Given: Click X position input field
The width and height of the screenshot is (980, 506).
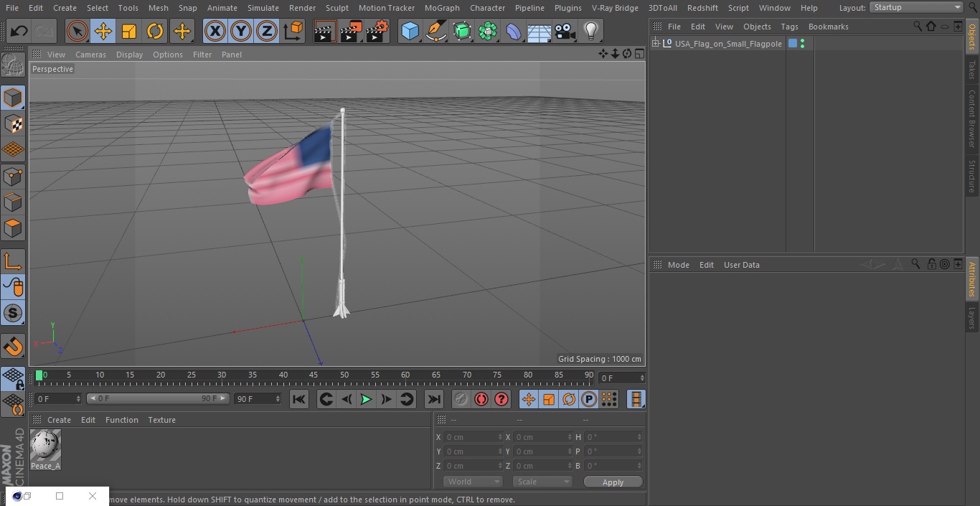Looking at the screenshot, I should (473, 437).
